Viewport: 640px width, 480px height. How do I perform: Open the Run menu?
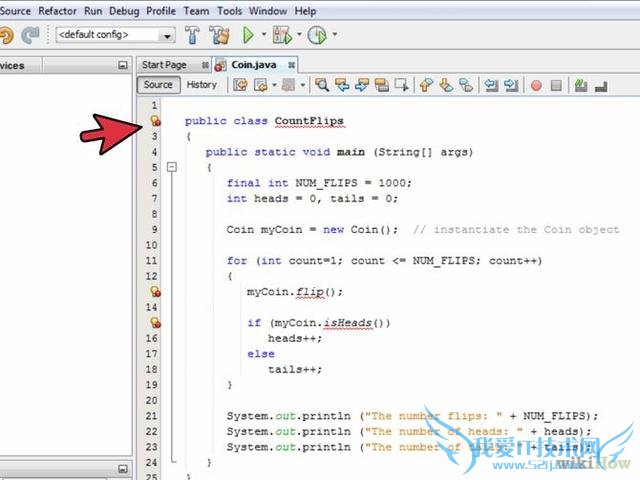(x=93, y=11)
